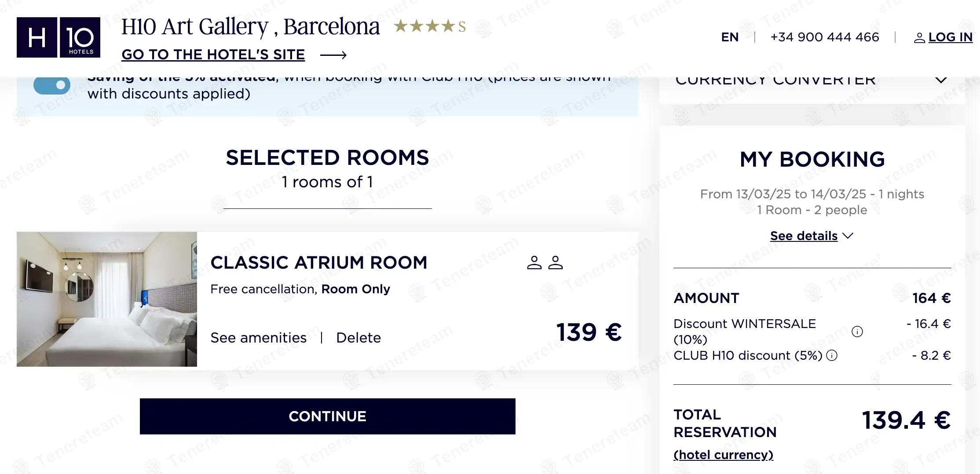Screen dimensions: 980x474
Task: Open the Classic Atrium Room photo
Action: 107,299
